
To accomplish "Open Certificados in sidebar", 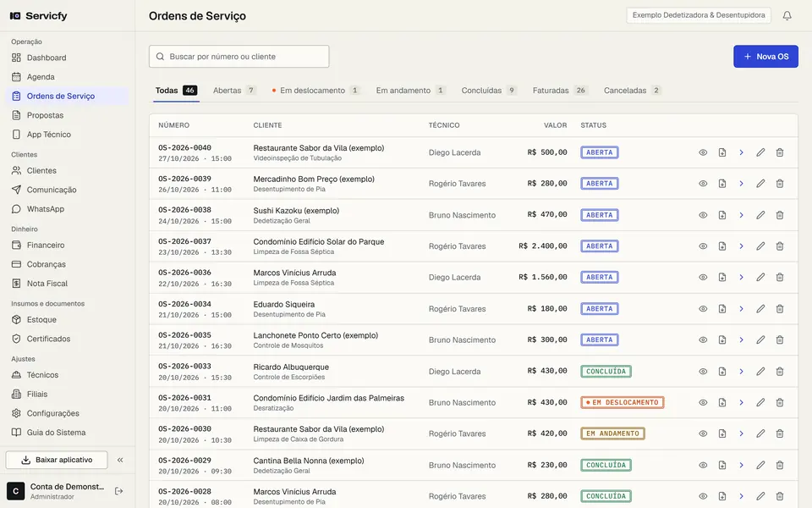I will coord(68,339).
